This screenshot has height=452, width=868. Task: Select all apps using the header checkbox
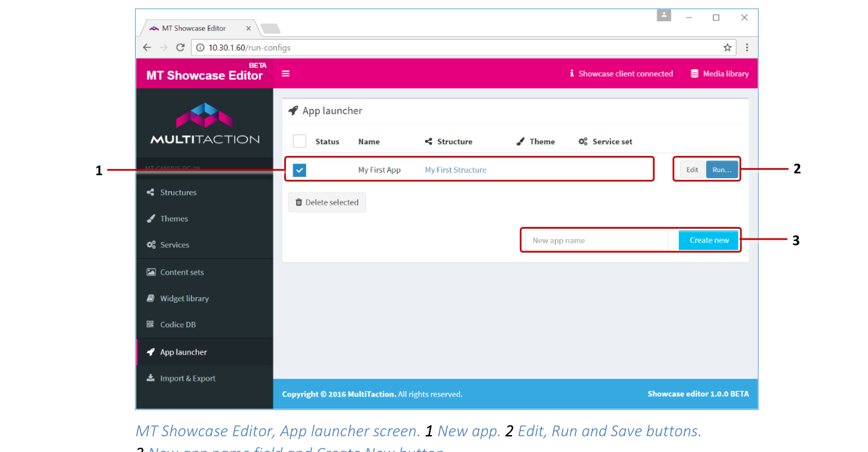click(299, 141)
